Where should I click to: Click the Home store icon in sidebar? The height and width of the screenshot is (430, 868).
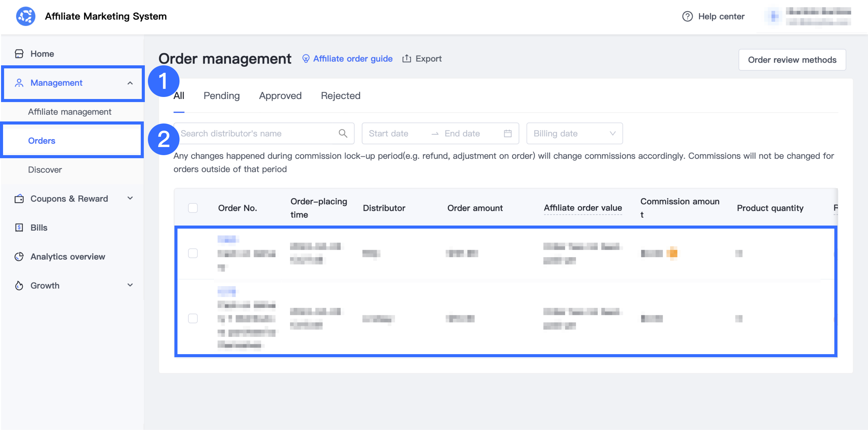click(x=19, y=54)
